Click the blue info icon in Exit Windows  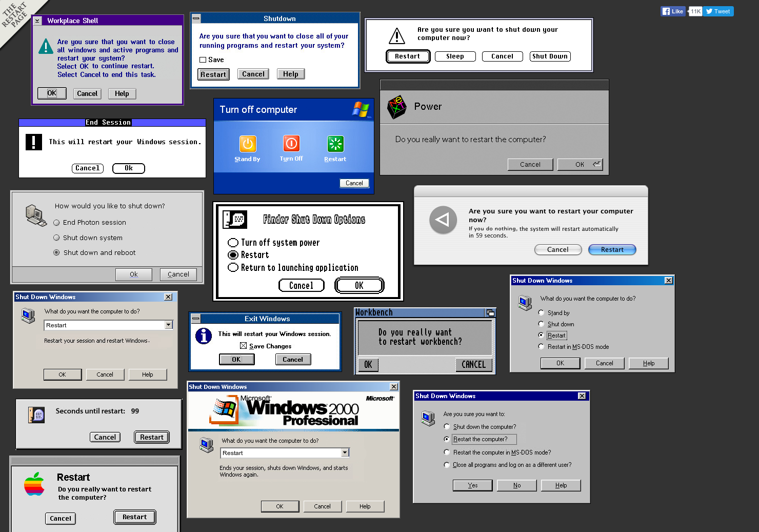point(204,336)
